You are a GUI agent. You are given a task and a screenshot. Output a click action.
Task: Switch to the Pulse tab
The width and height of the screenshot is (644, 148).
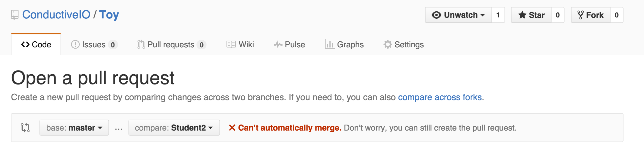(289, 44)
